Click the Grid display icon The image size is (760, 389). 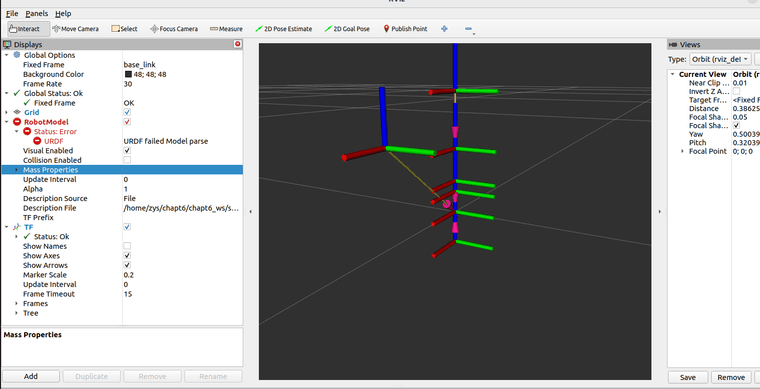pos(17,112)
